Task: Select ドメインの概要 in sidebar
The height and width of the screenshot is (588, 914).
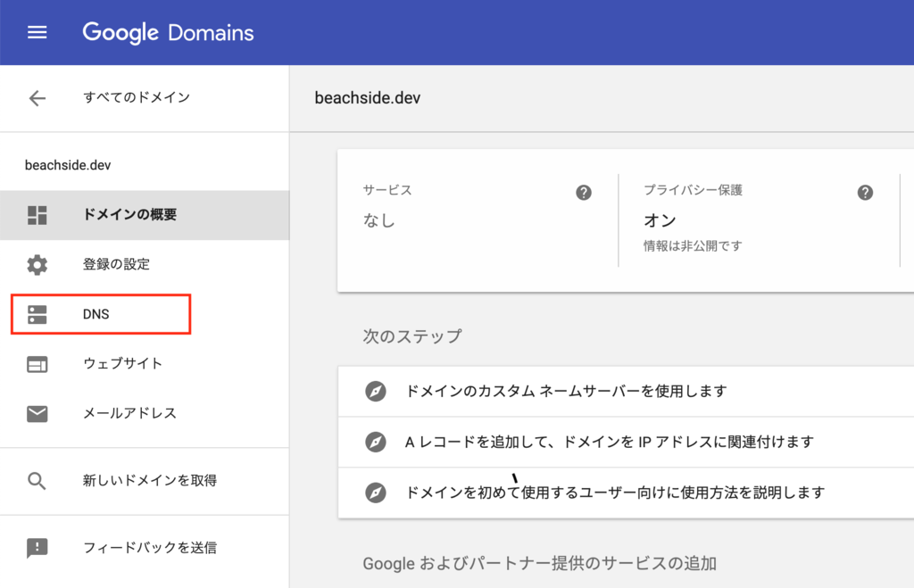Action: pos(145,215)
